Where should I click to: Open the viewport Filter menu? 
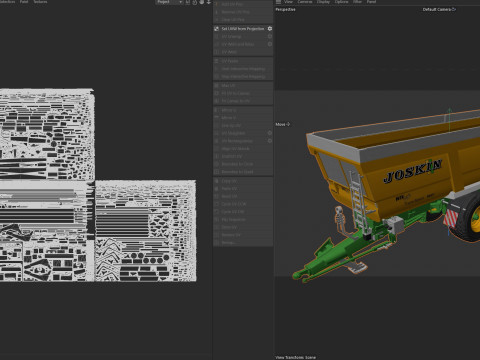(358, 2)
